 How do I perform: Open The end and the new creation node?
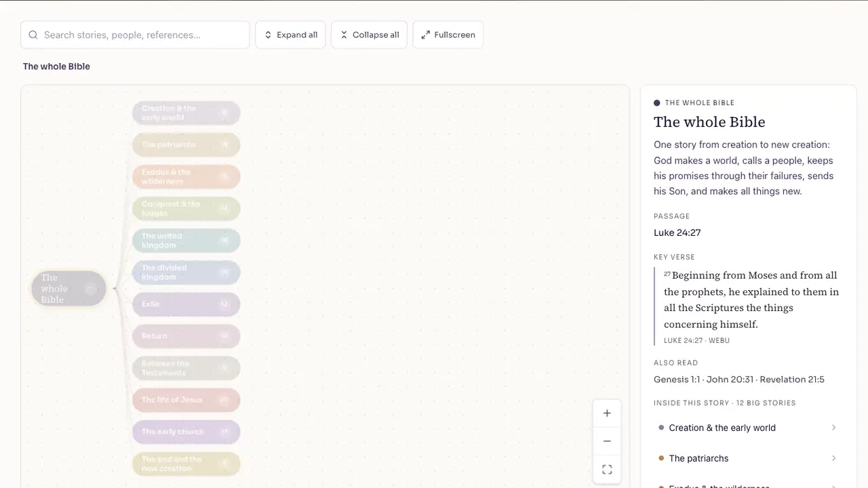click(x=186, y=464)
